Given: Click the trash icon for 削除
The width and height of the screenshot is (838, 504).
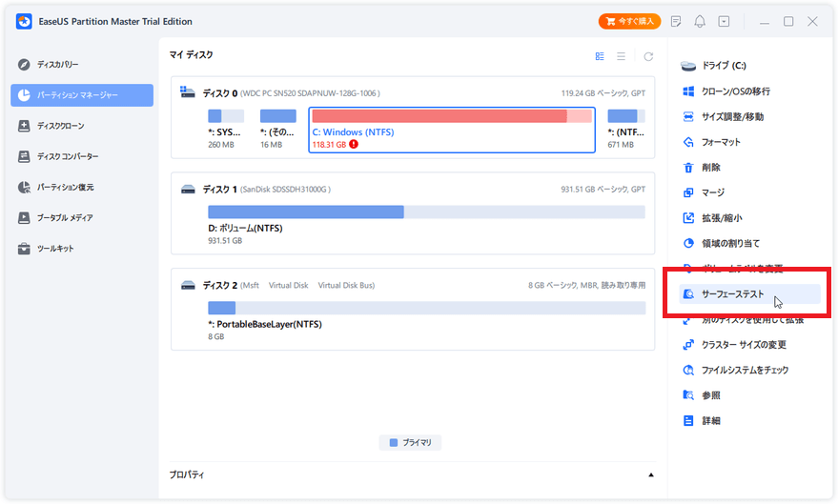Looking at the screenshot, I should tap(688, 167).
